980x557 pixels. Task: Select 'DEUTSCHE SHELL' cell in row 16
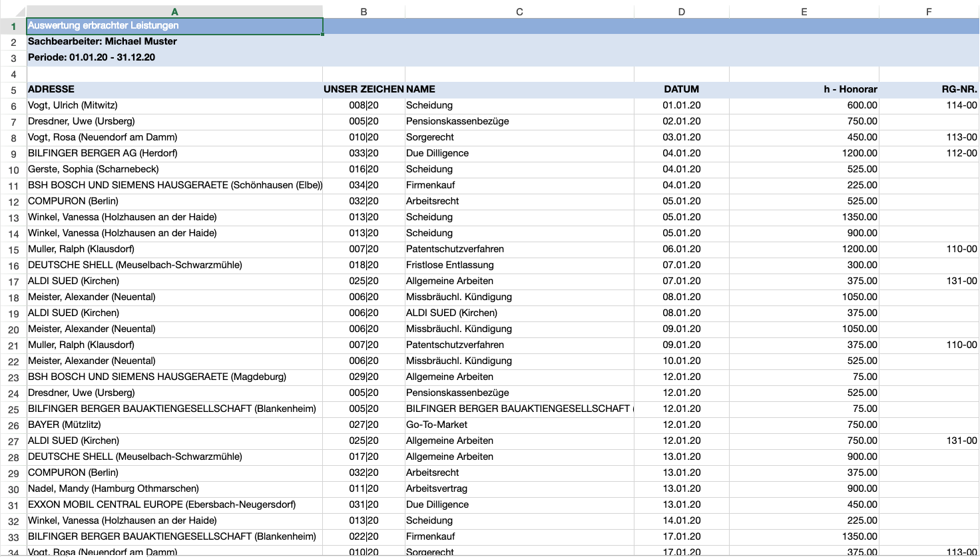tap(174, 266)
